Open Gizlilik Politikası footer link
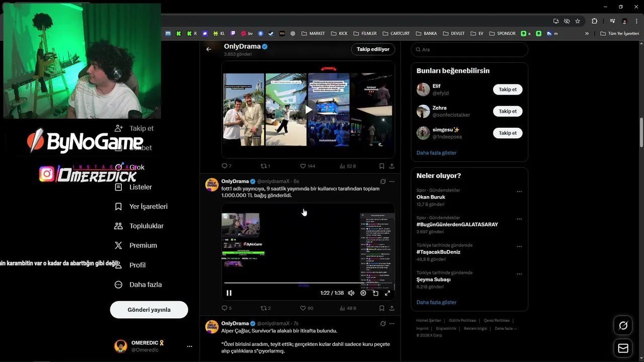 (x=462, y=320)
